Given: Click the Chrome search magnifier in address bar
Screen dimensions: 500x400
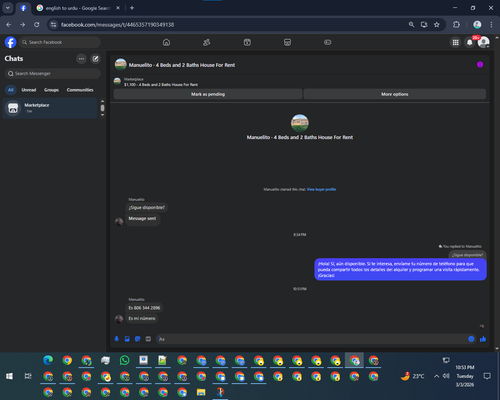Looking at the screenshot, I should tap(411, 25).
